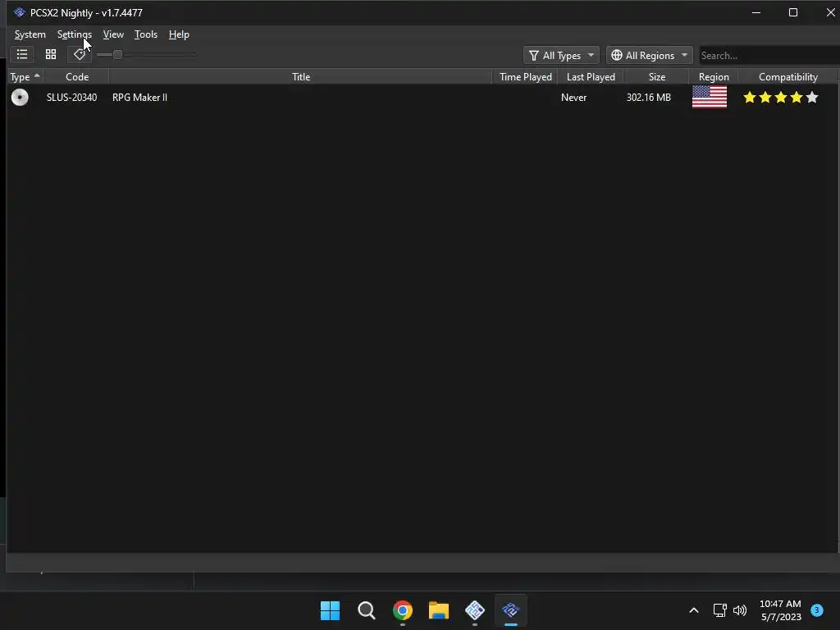Click the active blue PCSX2 taskbar icon

pos(510,610)
